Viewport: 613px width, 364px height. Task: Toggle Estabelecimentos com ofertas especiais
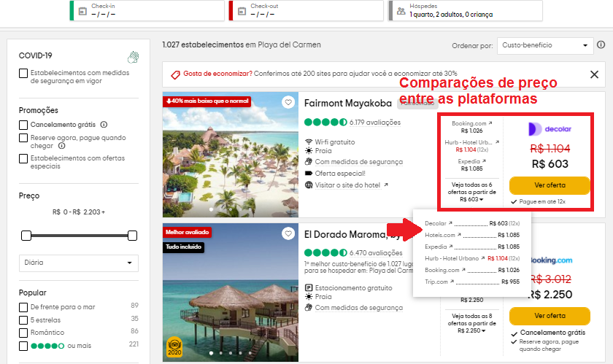click(23, 158)
